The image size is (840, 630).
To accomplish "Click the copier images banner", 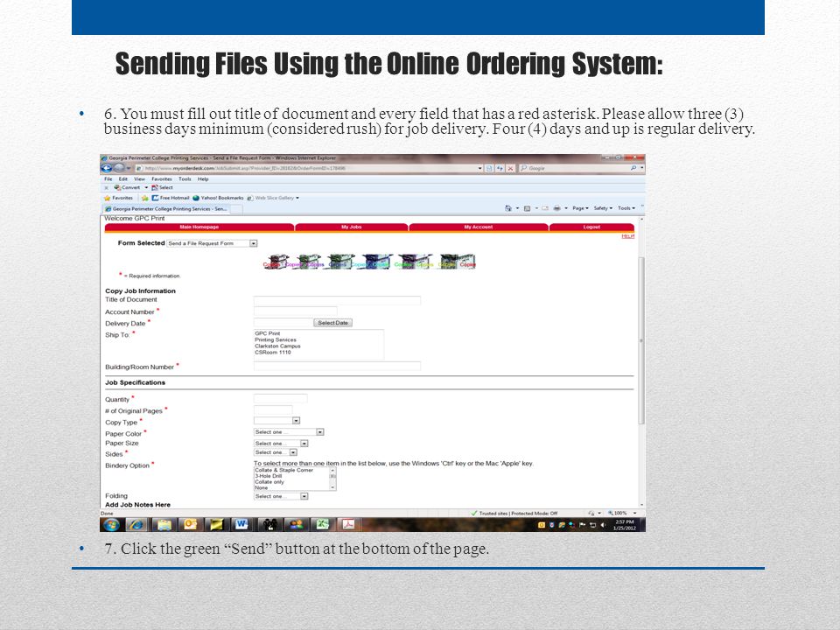I will [x=369, y=262].
